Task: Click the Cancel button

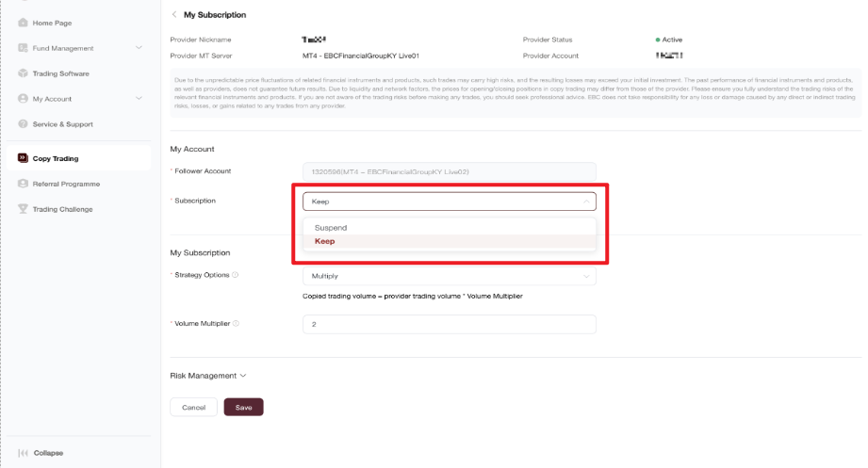Action: [194, 407]
